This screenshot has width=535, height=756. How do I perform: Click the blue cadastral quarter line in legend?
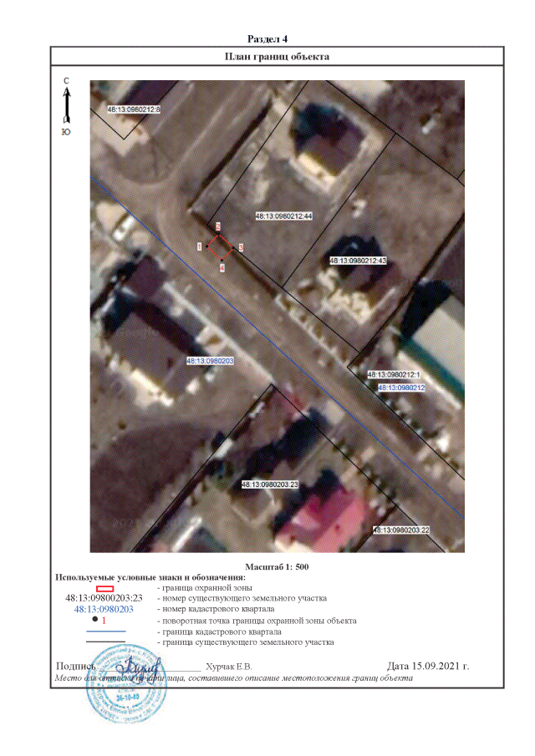[104, 632]
